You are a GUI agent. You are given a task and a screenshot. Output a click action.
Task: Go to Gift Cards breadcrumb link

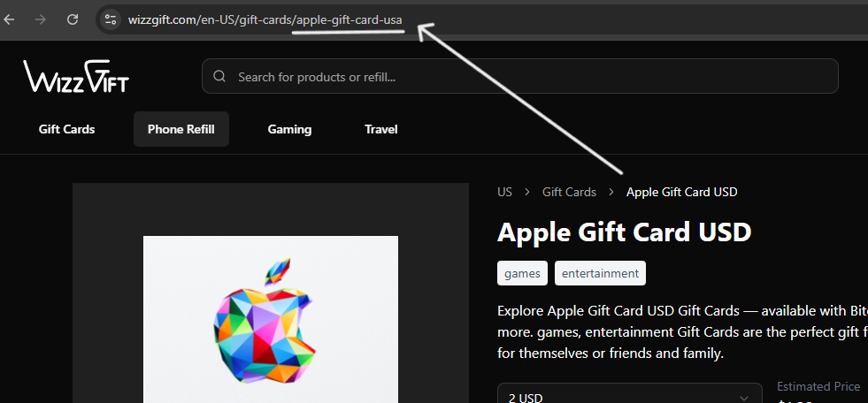(x=569, y=192)
